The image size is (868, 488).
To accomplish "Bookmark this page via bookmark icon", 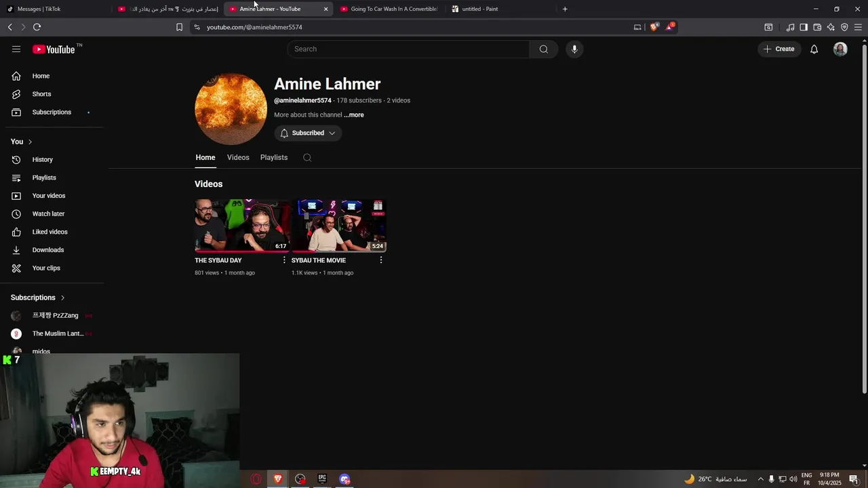I will tap(179, 27).
